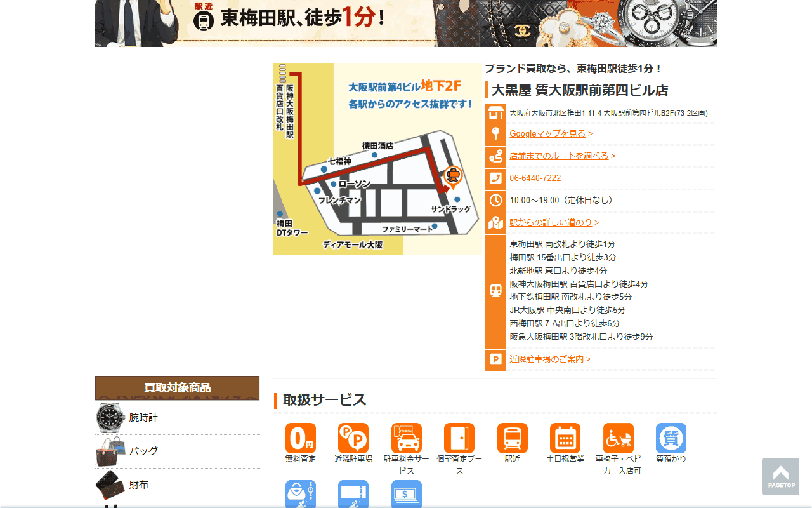The width and height of the screenshot is (812, 508).
Task: Click the bag thumbnail beside バッグ
Action: (111, 451)
